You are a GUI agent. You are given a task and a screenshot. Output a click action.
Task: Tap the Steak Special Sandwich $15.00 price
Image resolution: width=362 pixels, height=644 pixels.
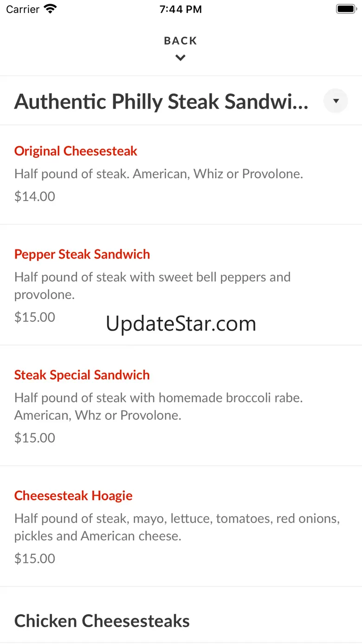pyautogui.click(x=35, y=438)
